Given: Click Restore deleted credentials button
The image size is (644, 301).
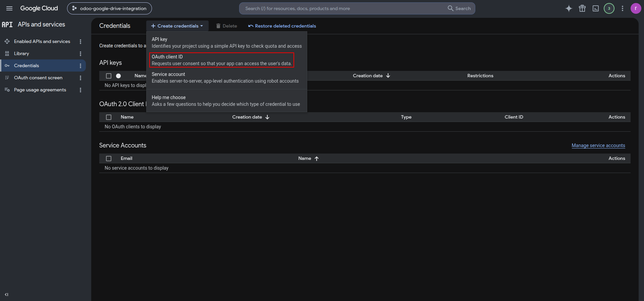Looking at the screenshot, I should (282, 26).
